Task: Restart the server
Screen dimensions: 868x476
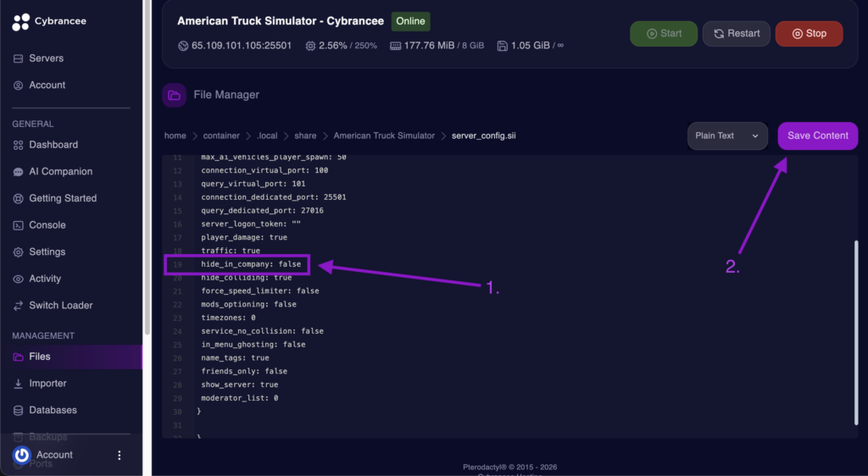Action: point(737,34)
